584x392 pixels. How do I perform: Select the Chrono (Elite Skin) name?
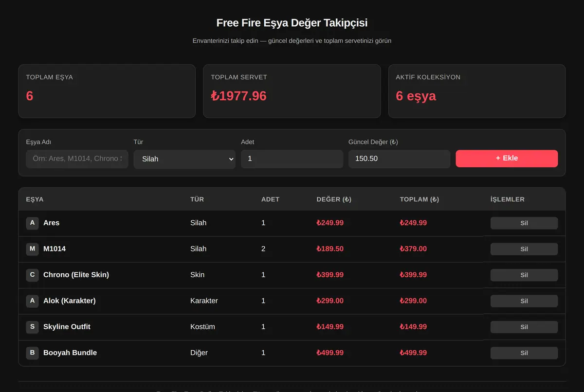[76, 275]
